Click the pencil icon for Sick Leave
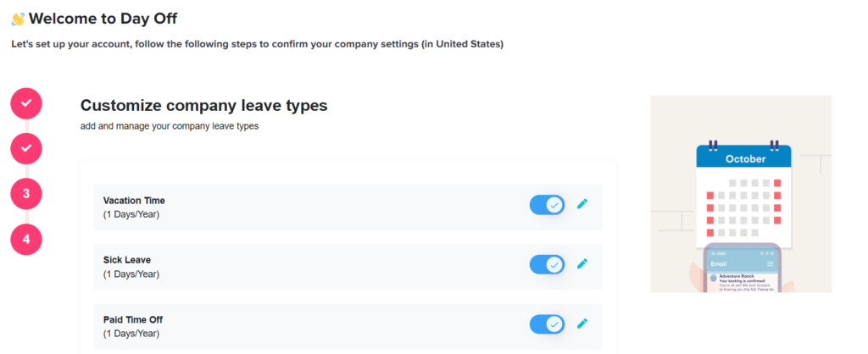This screenshot has height=354, width=868. 581,264
